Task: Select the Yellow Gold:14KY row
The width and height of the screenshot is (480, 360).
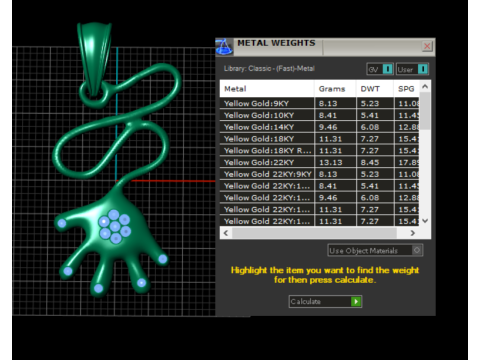Action: click(x=319, y=127)
